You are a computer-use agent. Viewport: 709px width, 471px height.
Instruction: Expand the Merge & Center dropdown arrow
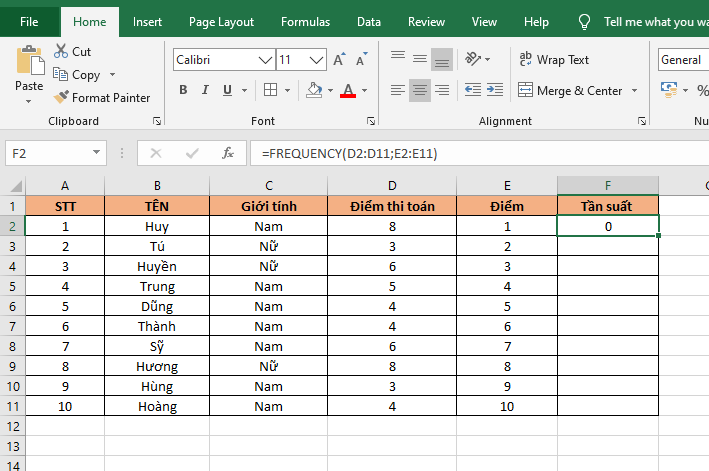tap(632, 91)
